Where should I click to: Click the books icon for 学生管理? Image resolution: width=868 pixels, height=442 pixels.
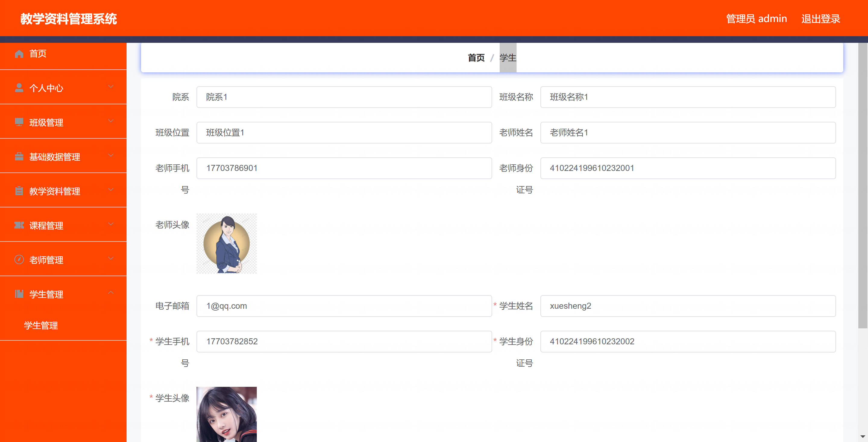pos(19,294)
